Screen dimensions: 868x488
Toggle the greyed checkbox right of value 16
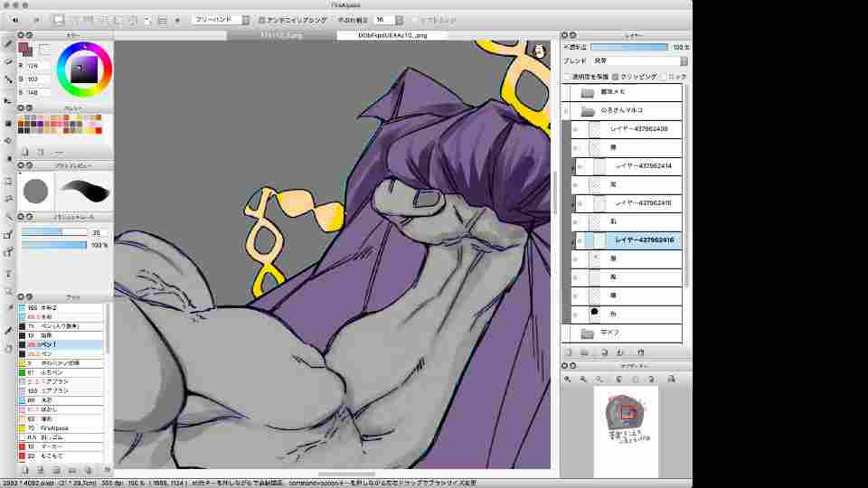[x=415, y=20]
